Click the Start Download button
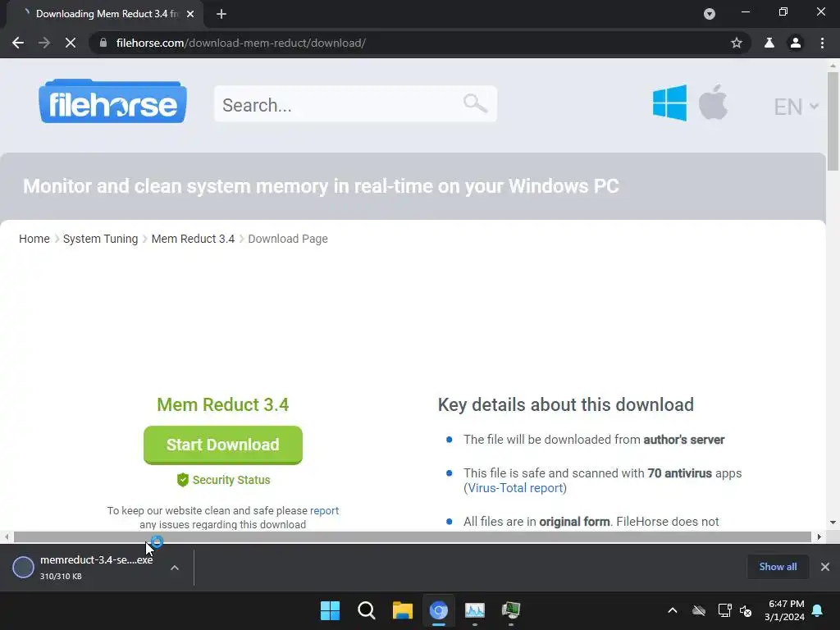 pos(223,445)
